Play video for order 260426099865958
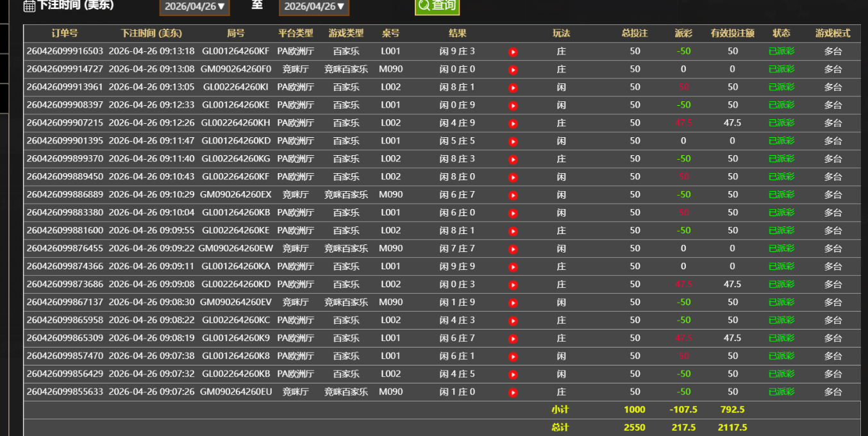 [513, 321]
